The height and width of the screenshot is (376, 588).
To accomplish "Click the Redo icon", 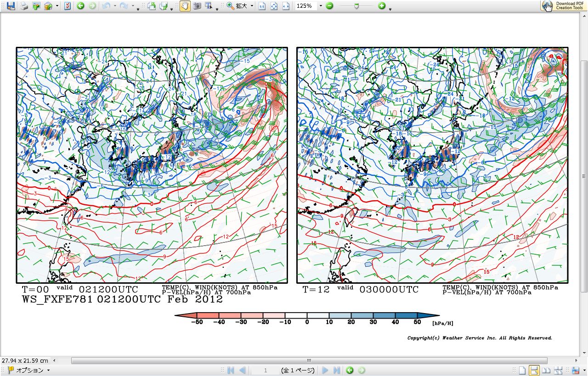I will [x=124, y=6].
